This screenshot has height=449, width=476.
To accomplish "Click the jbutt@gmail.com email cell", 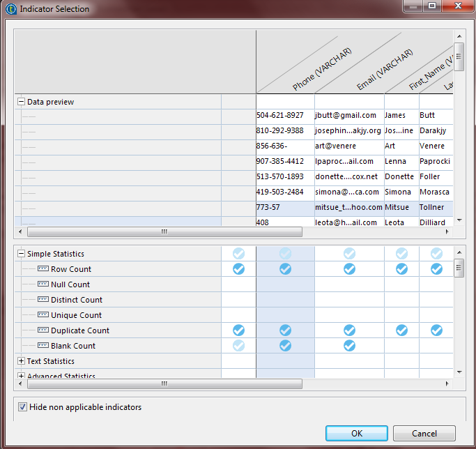I will (x=346, y=116).
